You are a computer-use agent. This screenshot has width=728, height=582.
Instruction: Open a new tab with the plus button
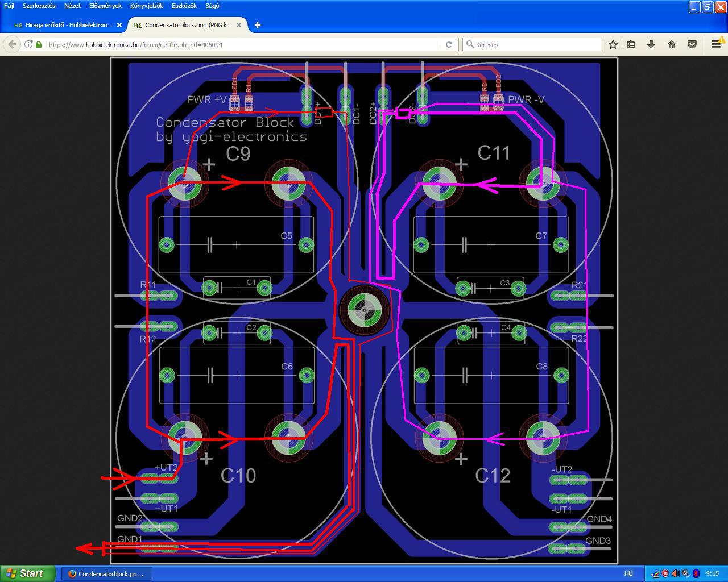(258, 25)
